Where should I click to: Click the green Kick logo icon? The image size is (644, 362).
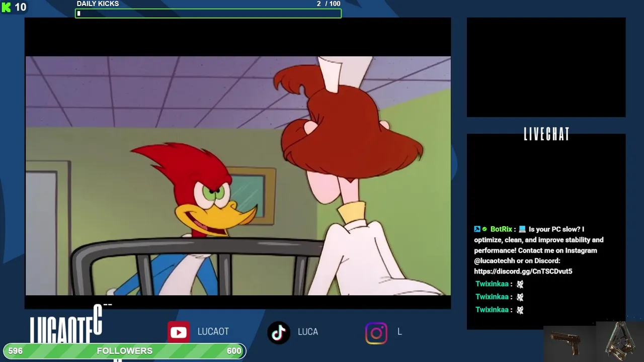(6, 8)
